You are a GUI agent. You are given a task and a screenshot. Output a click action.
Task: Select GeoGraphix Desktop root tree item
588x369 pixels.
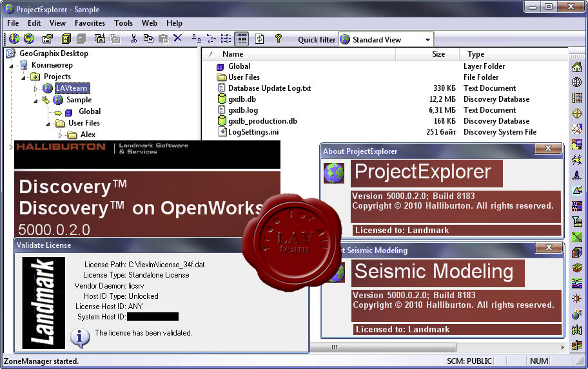click(54, 53)
